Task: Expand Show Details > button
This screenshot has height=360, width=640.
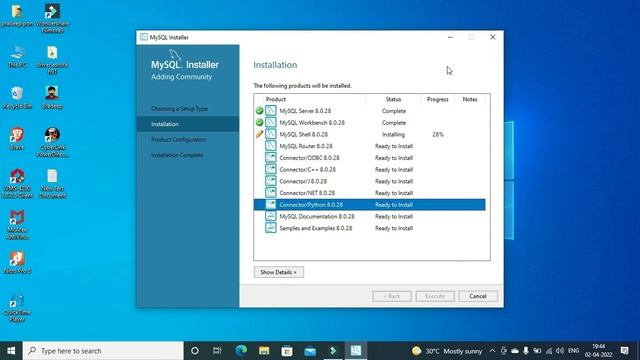Action: (x=279, y=272)
